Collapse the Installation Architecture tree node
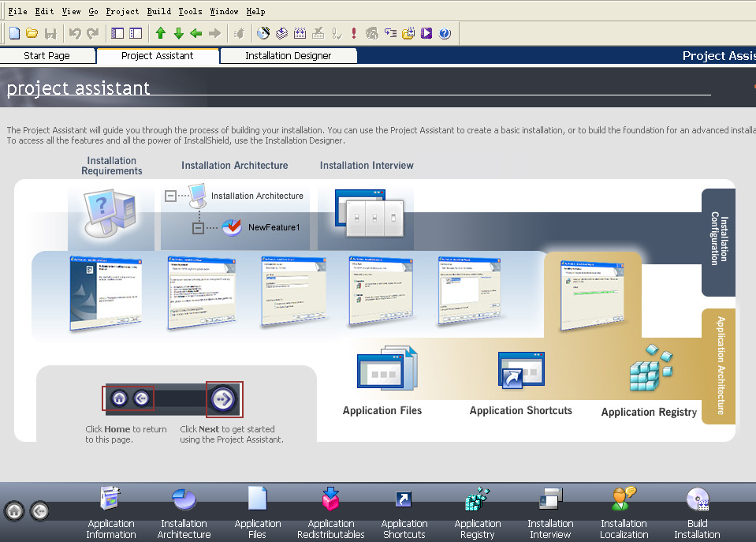This screenshot has height=542, width=756. [170, 196]
